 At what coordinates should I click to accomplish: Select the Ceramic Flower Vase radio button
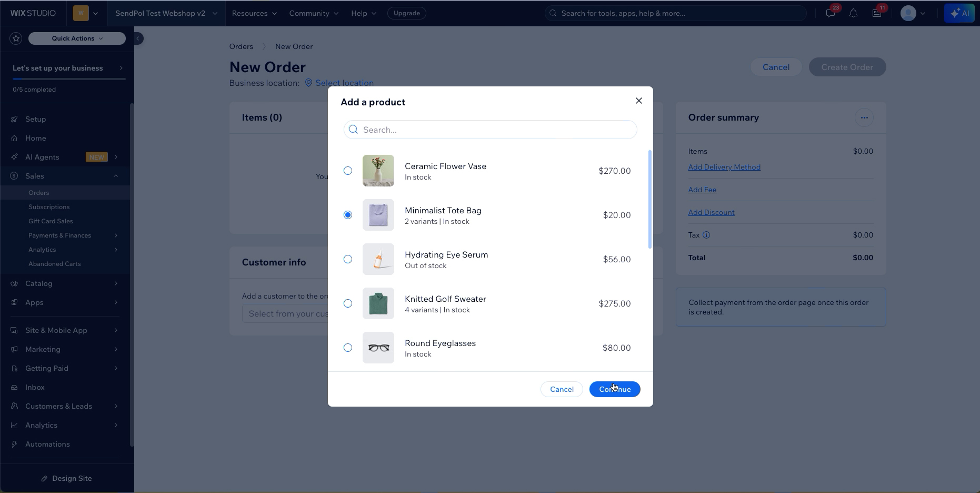tap(348, 171)
